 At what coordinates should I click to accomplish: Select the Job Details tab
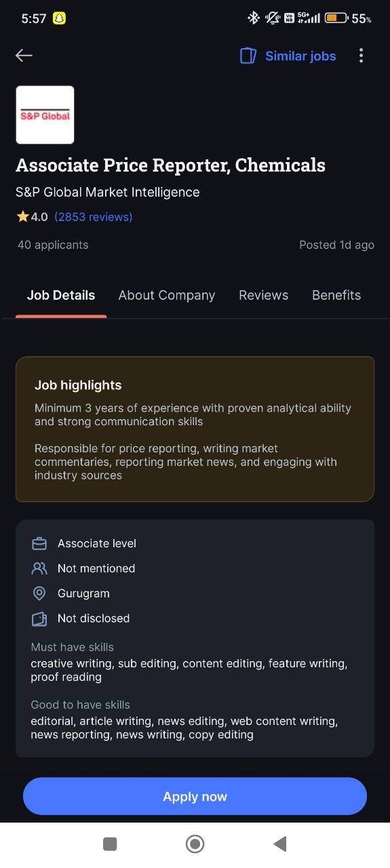pyautogui.click(x=61, y=296)
